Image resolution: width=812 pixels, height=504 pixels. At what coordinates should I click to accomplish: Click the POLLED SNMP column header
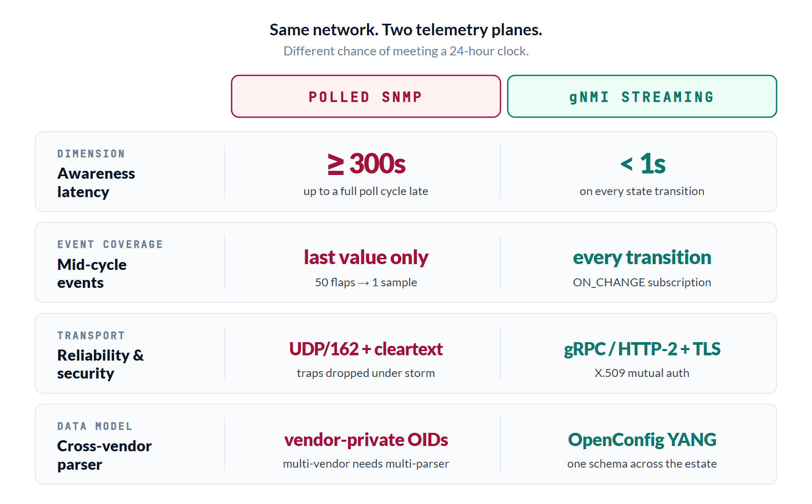tap(365, 96)
